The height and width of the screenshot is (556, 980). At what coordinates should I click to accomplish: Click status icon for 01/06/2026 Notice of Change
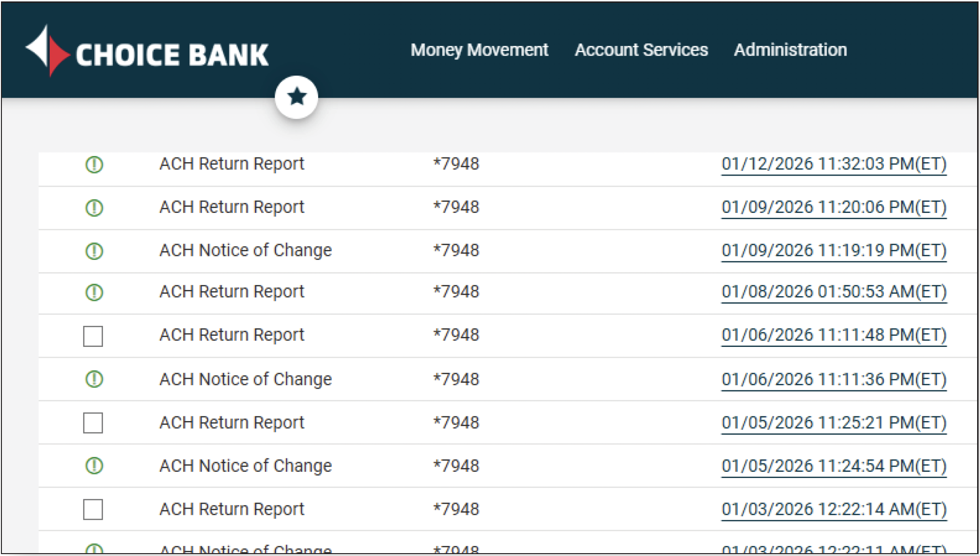(x=94, y=379)
